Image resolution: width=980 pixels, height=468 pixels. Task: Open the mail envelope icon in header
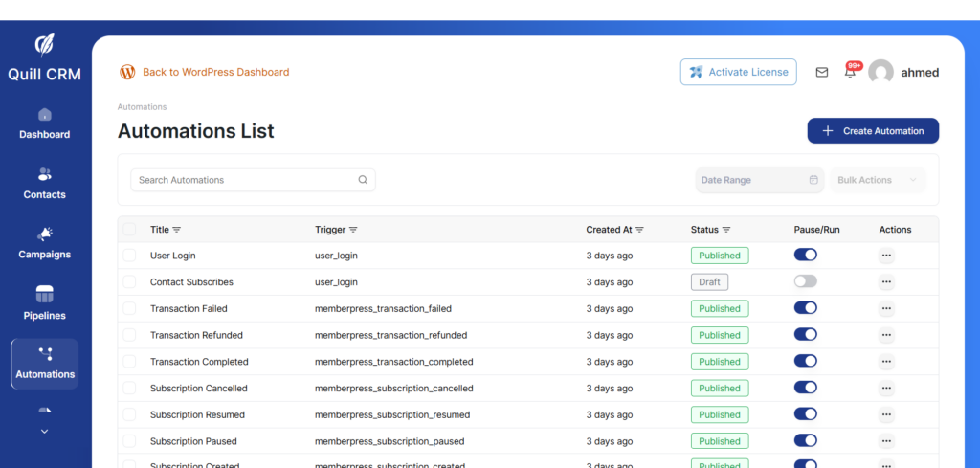pyautogui.click(x=821, y=72)
